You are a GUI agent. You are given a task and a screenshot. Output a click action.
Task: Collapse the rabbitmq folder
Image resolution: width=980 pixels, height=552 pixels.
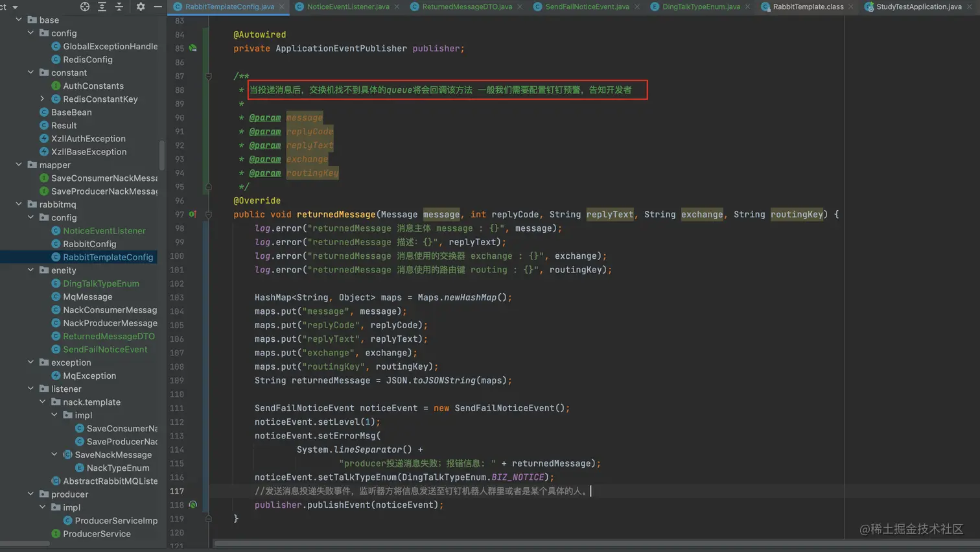point(19,204)
